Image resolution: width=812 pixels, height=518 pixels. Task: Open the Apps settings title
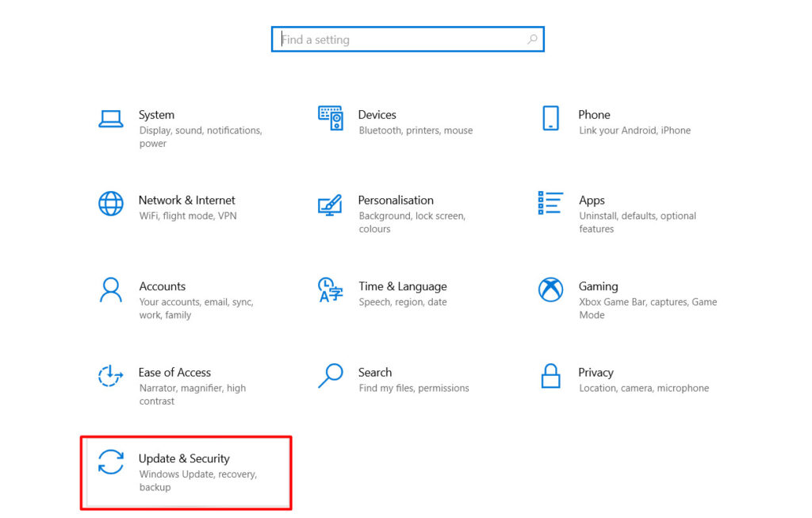592,201
